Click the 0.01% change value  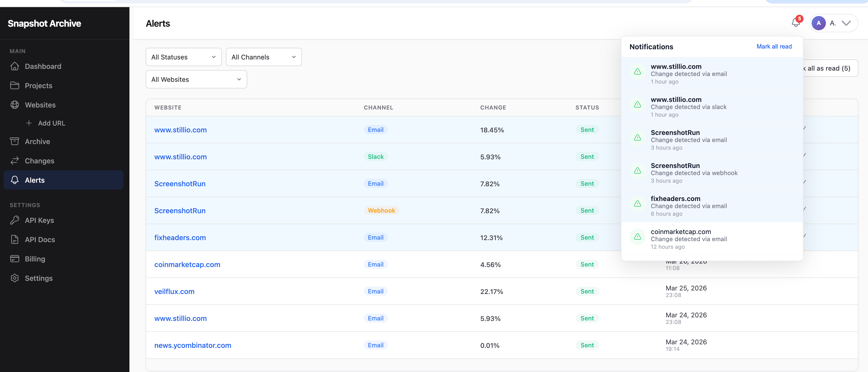[490, 345]
